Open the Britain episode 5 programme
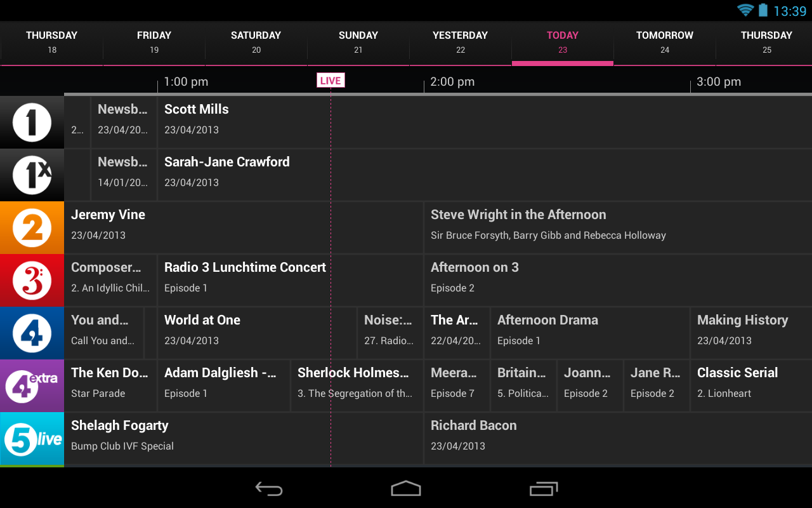 tap(523, 385)
